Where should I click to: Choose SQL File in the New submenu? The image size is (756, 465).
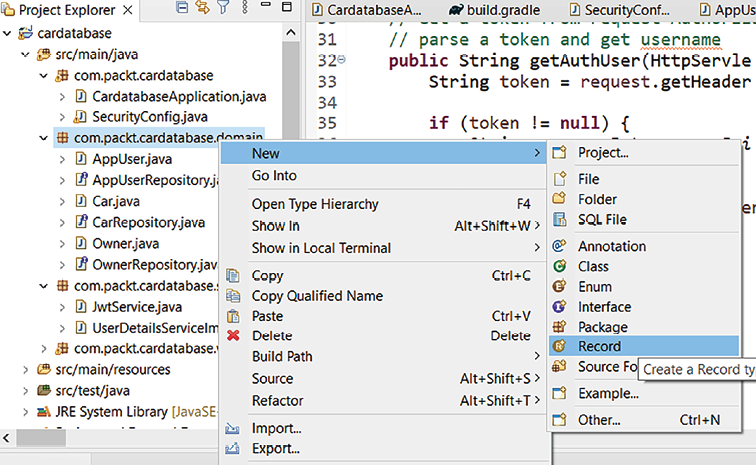(602, 219)
